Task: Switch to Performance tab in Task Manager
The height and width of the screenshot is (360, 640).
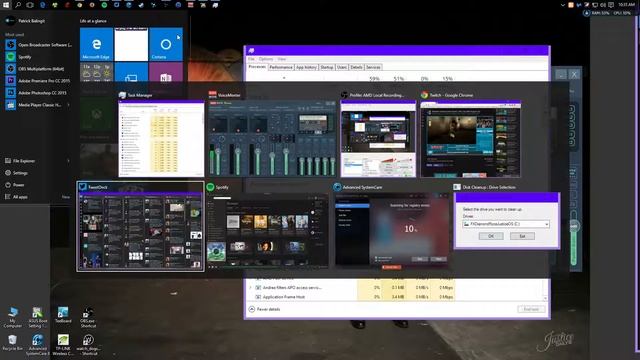Action: coord(281,67)
